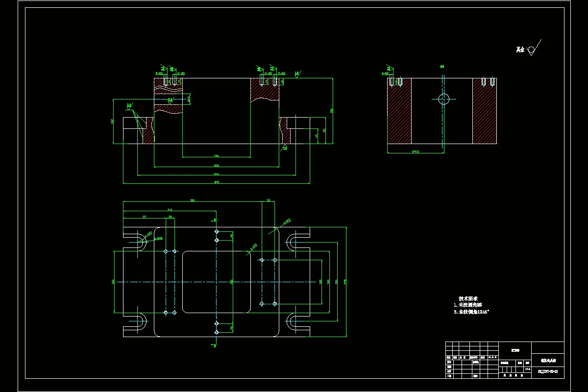Click the 150 vertical height dimension
Image resolution: width=588 pixels, height=392 pixels.
332,111
